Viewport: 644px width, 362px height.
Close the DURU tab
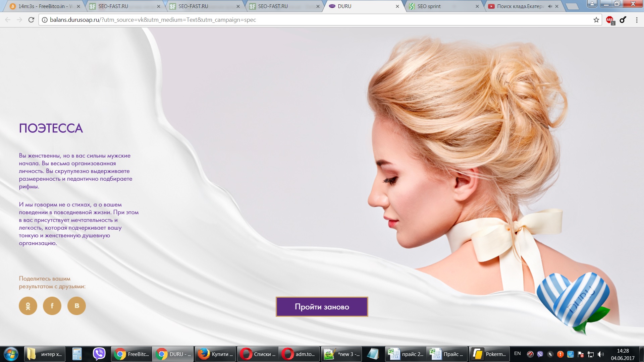pyautogui.click(x=397, y=6)
